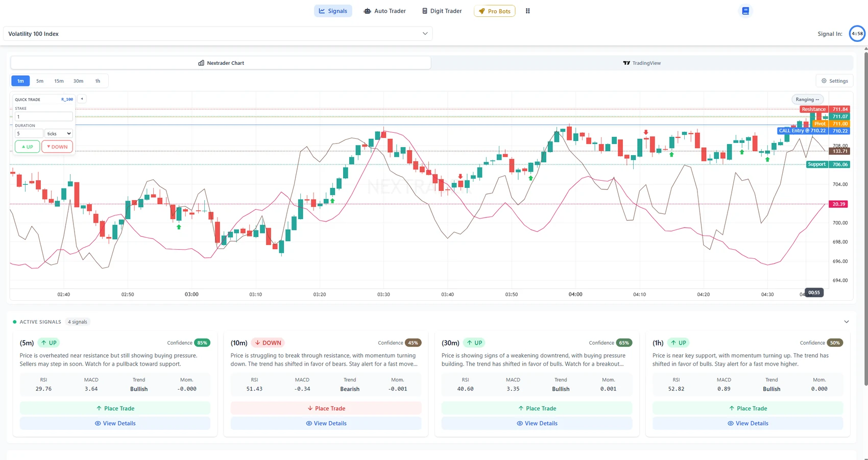
Task: Click the page vertical scrollbar
Action: tap(865, 219)
